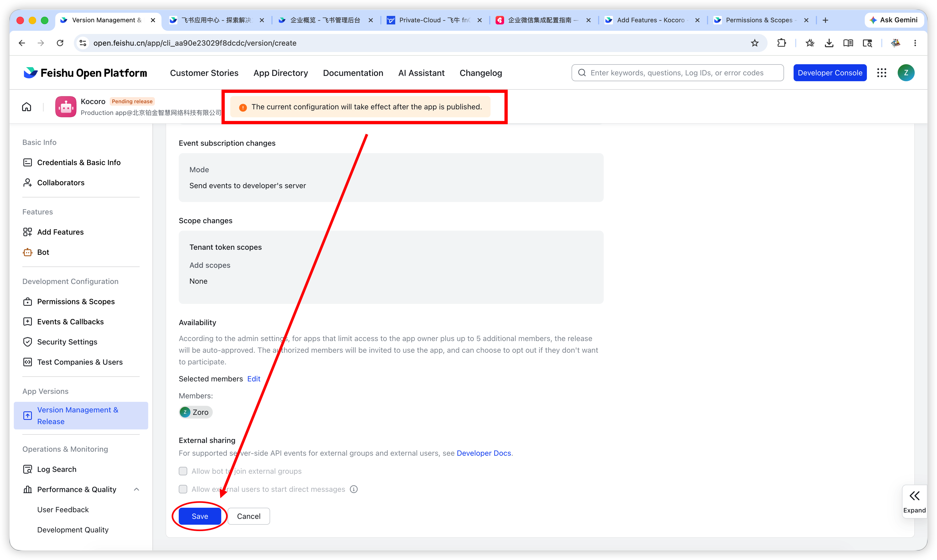Viewport: 937px width, 560px height.
Task: Click the site information icon in address bar
Action: (83, 43)
